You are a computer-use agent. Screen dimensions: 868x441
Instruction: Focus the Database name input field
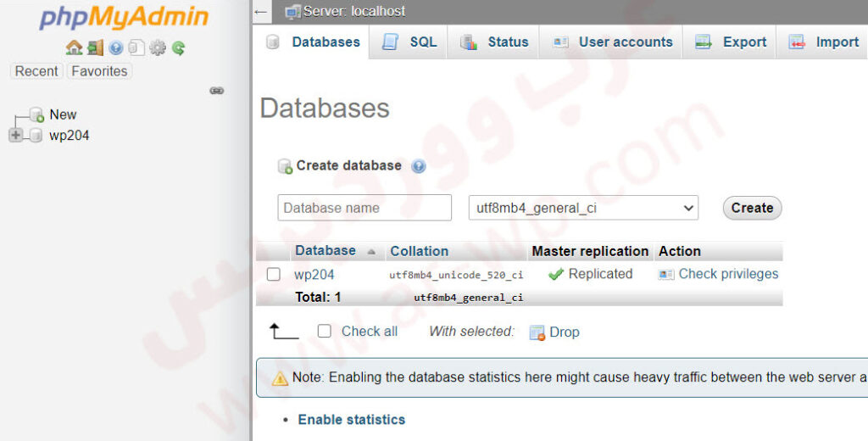coord(364,208)
